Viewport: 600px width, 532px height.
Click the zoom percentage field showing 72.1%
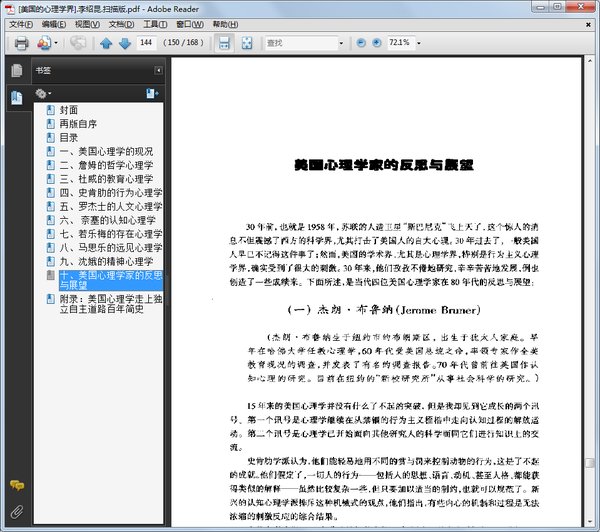tap(400, 42)
